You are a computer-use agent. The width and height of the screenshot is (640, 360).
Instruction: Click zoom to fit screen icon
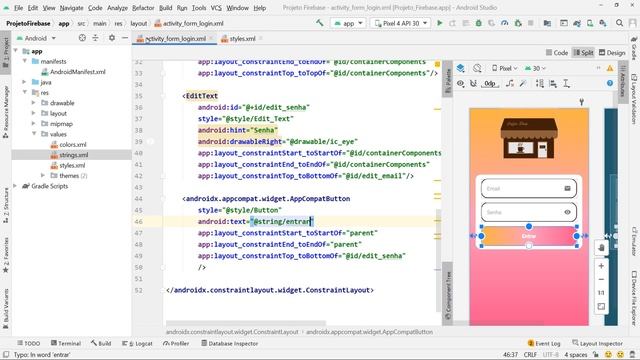tap(601, 306)
